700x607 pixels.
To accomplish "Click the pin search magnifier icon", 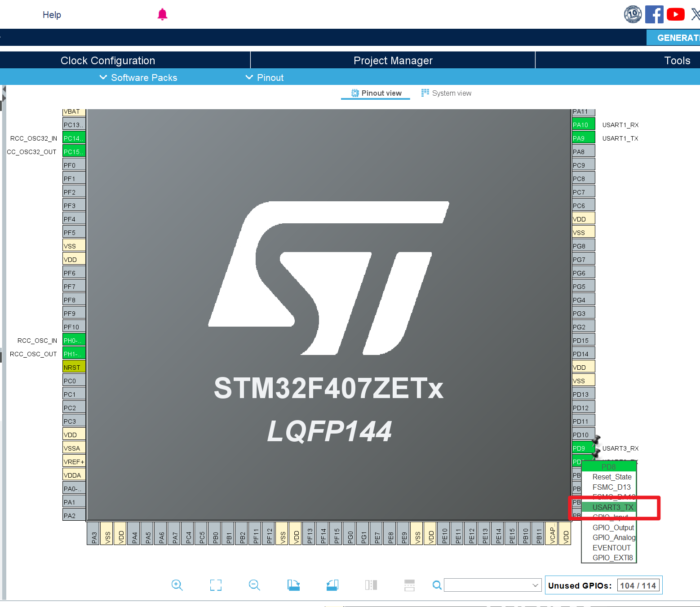I will [x=437, y=585].
